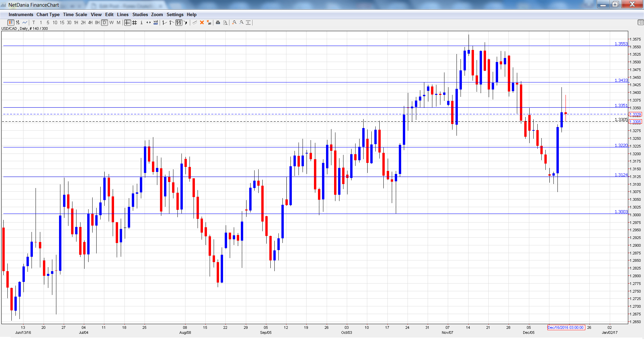Click the zoom in magnifier
Screen dimensions: 644x362
pyautogui.click(x=234, y=22)
